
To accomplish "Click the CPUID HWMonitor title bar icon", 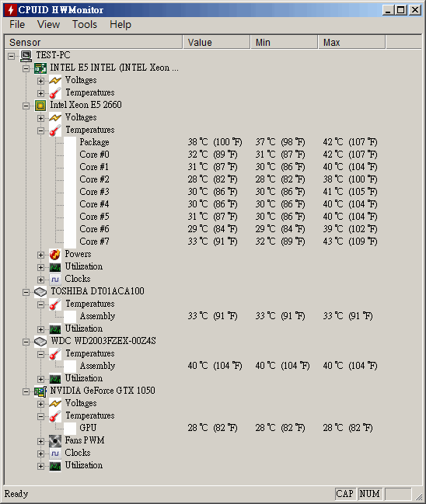I will [10, 9].
